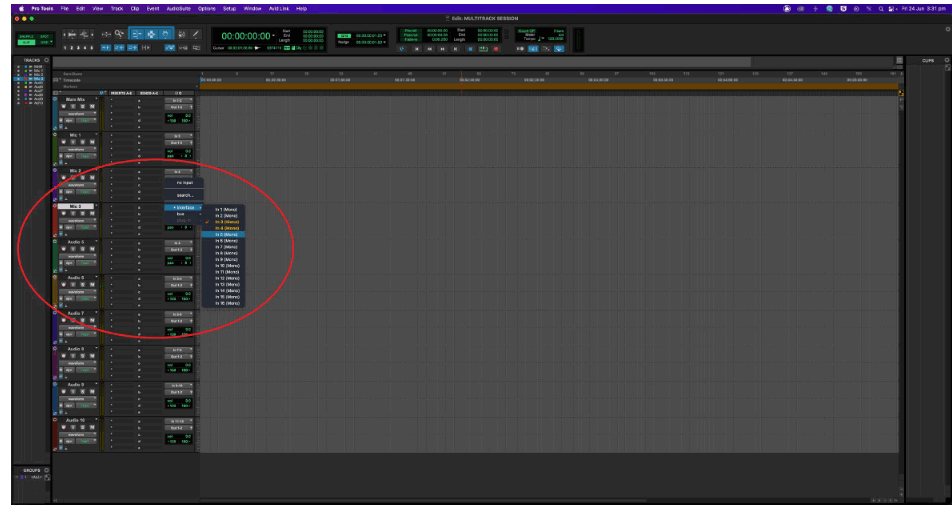Open Audio 6 output path selector
Screen dimensions: 952x510
coord(178,285)
